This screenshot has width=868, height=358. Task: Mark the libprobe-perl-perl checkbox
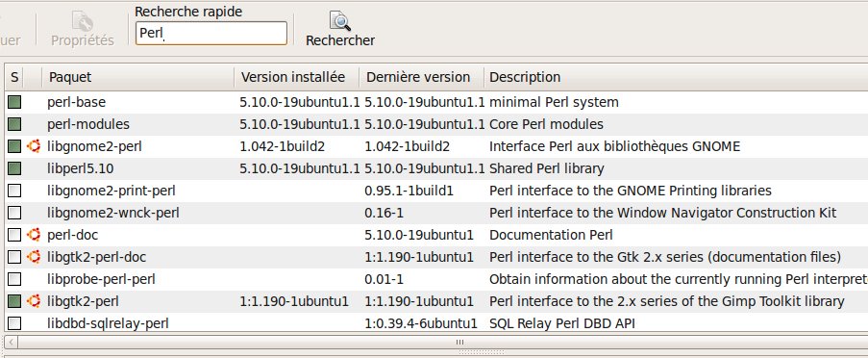[14, 279]
